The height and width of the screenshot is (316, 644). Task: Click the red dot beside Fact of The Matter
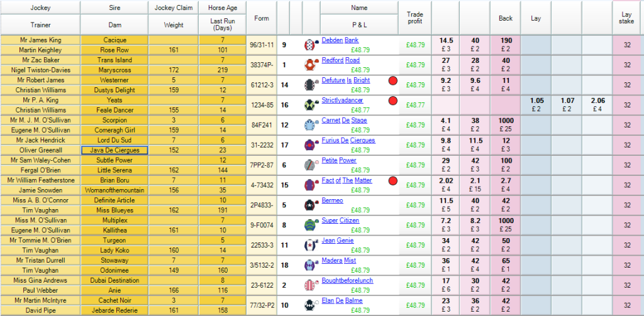click(x=392, y=181)
